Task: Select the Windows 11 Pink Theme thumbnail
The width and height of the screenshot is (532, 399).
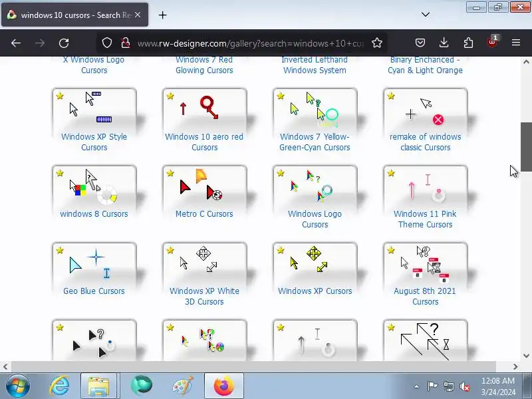Action: pyautogui.click(x=426, y=187)
